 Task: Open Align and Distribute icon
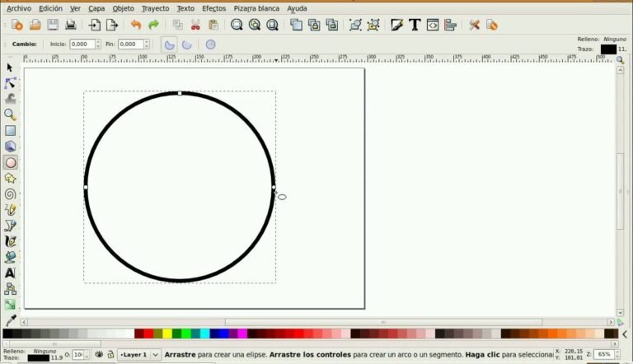click(450, 25)
